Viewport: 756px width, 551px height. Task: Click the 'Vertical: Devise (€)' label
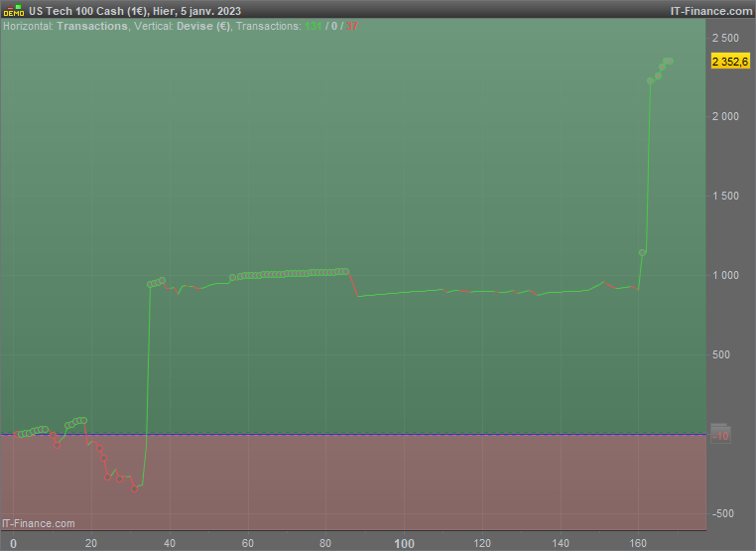pos(182,26)
